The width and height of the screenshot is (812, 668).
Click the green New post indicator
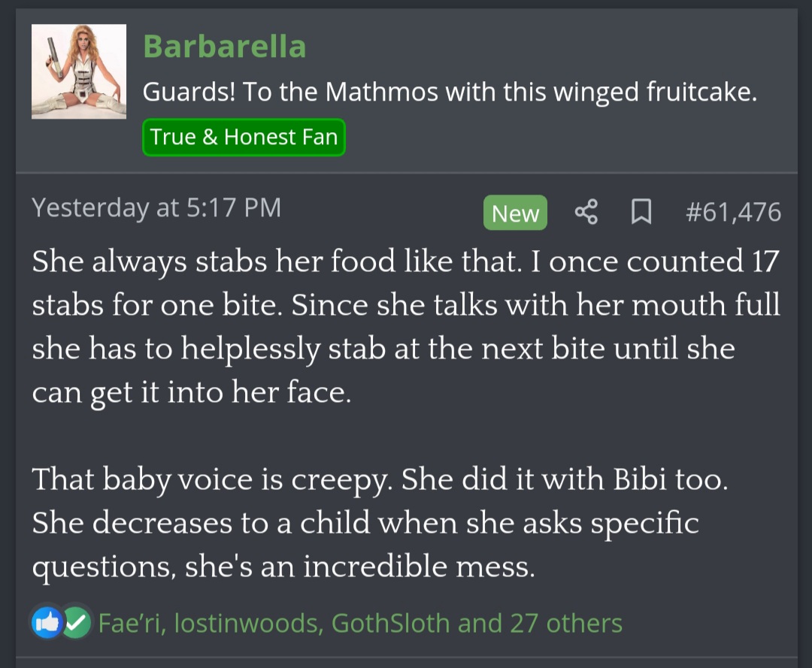(x=515, y=213)
